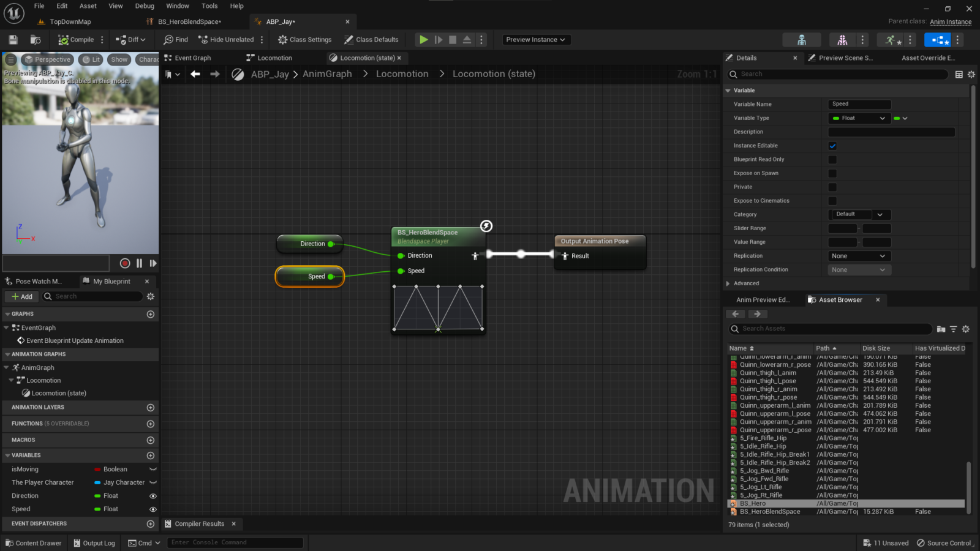Image resolution: width=980 pixels, height=551 pixels.
Task: Open the Animation editor toolbar icon
Action: pyautogui.click(x=891, y=39)
